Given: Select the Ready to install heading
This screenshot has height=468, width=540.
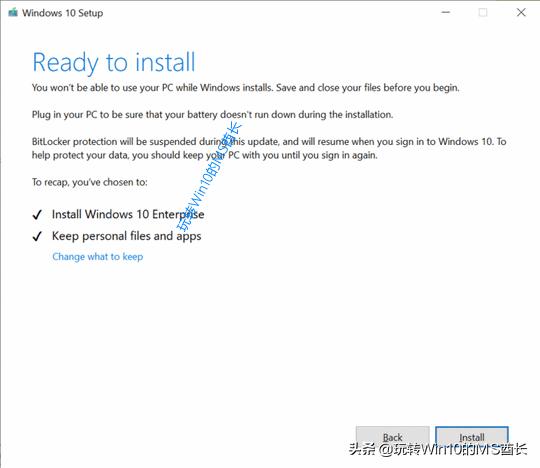Looking at the screenshot, I should (x=114, y=63).
